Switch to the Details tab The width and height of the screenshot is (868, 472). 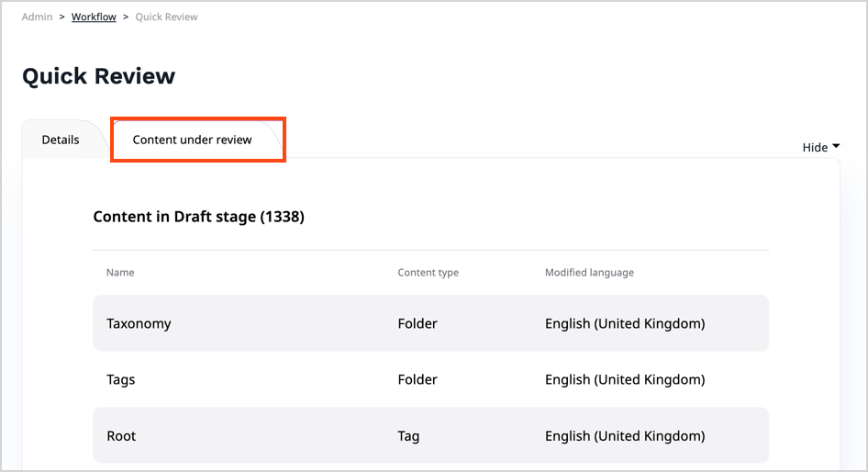pyautogui.click(x=61, y=140)
